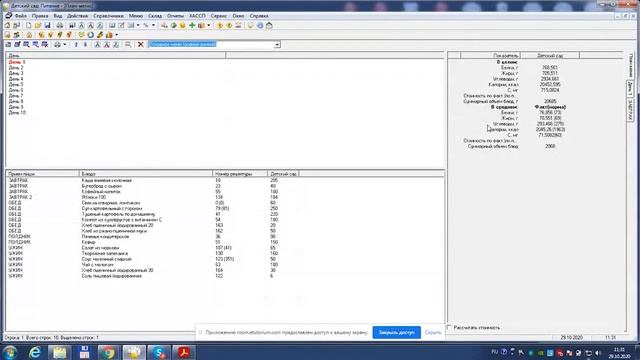Screen dimensions: 640x360
Task: Expand the arrow next to the third-row printer icon
Action: [65, 44]
